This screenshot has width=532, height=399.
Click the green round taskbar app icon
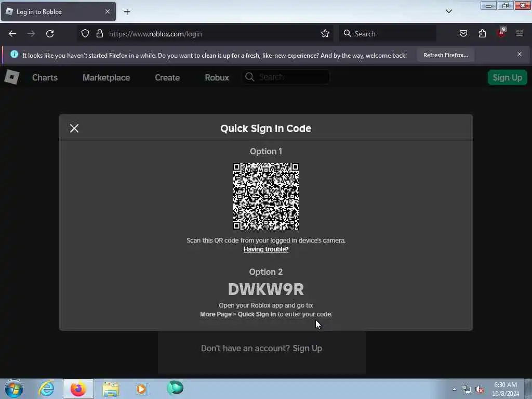(175, 388)
